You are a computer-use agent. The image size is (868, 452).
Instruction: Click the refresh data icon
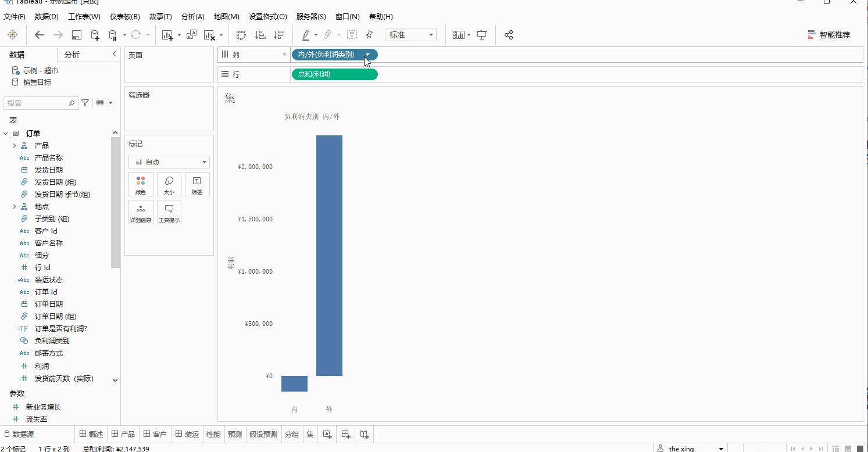(x=135, y=35)
